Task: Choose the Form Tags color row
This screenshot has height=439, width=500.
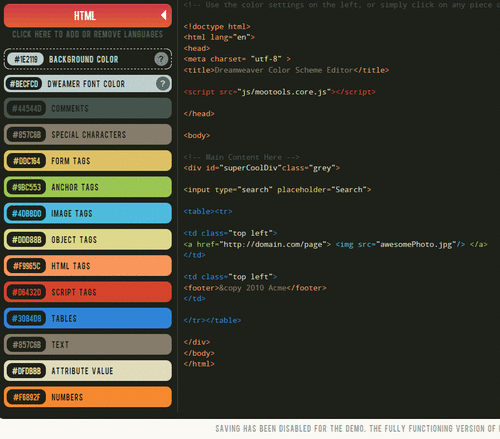Action: tap(88, 161)
